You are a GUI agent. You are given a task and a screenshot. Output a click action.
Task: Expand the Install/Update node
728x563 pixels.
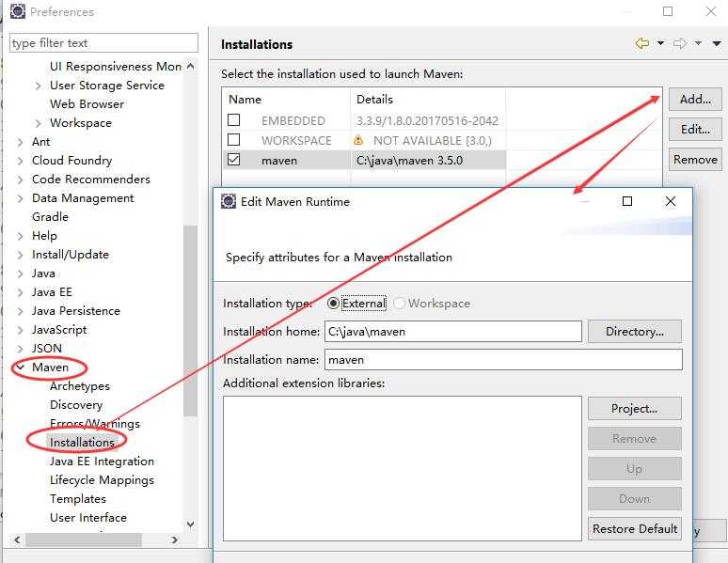[x=20, y=255]
